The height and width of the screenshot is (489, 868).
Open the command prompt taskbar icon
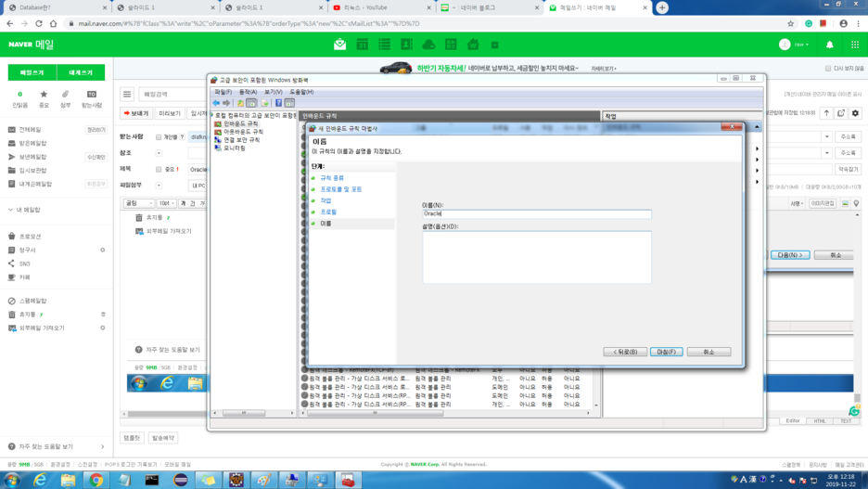pos(152,480)
